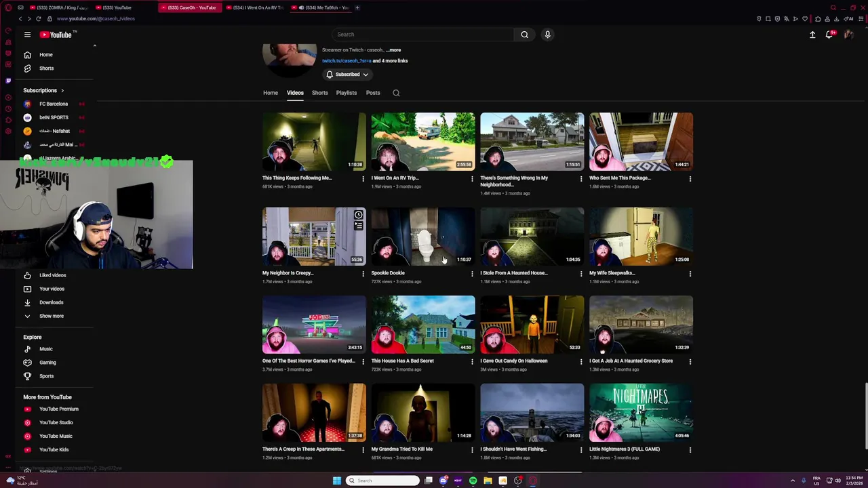The image size is (868, 488).
Task: Reload the page in browser toolbar
Action: 38,19
